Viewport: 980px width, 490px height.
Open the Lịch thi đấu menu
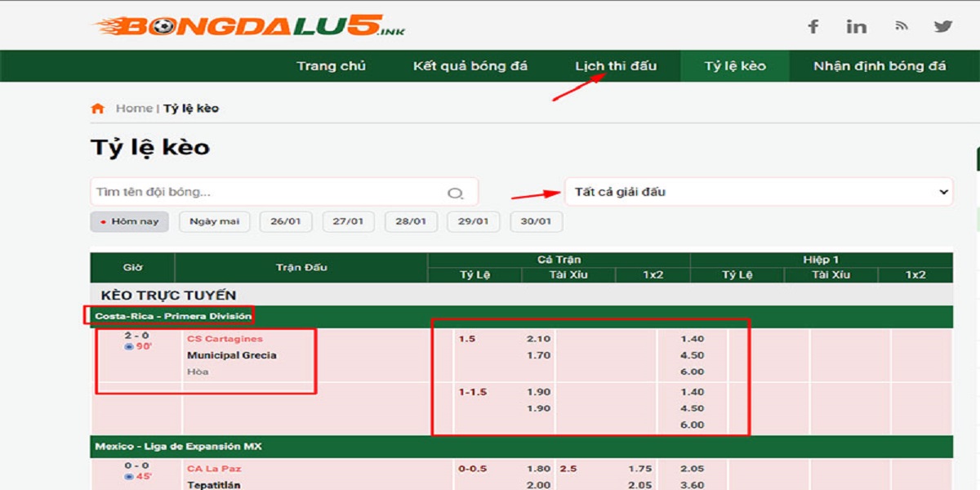pos(616,66)
